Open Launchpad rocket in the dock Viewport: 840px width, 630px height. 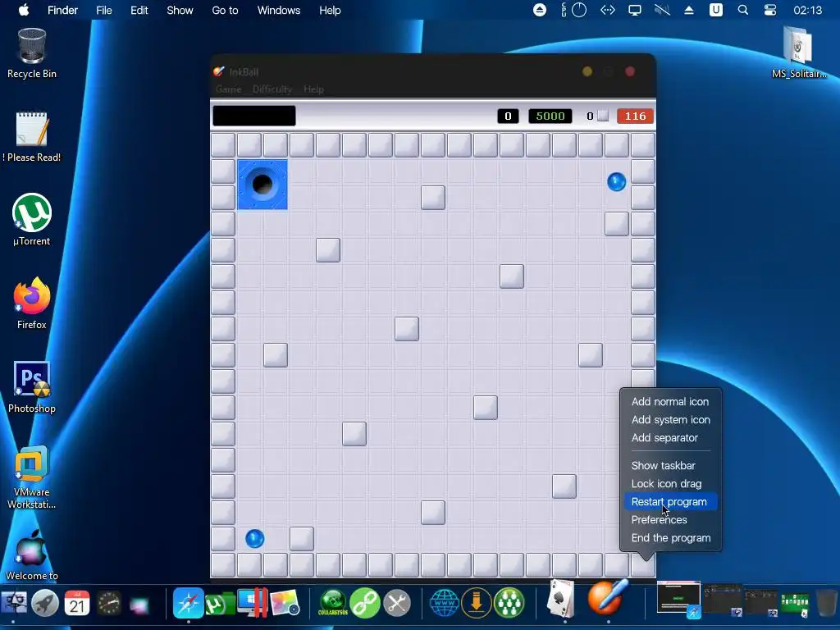(45, 604)
